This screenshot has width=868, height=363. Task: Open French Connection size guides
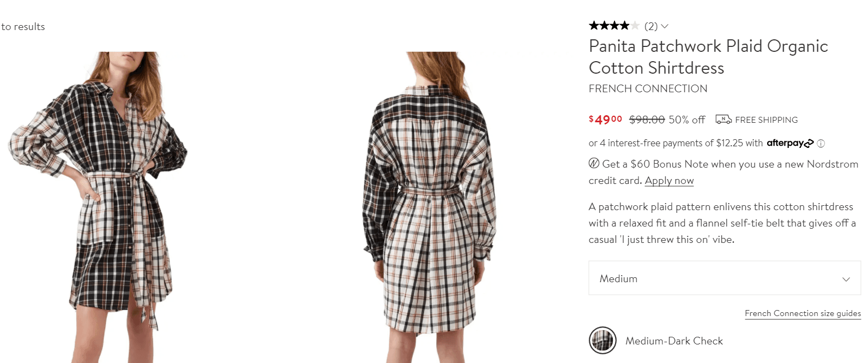[803, 313]
